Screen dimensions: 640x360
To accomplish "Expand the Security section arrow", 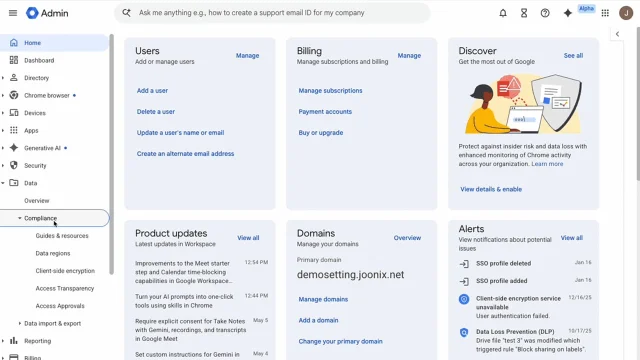I will (3, 166).
